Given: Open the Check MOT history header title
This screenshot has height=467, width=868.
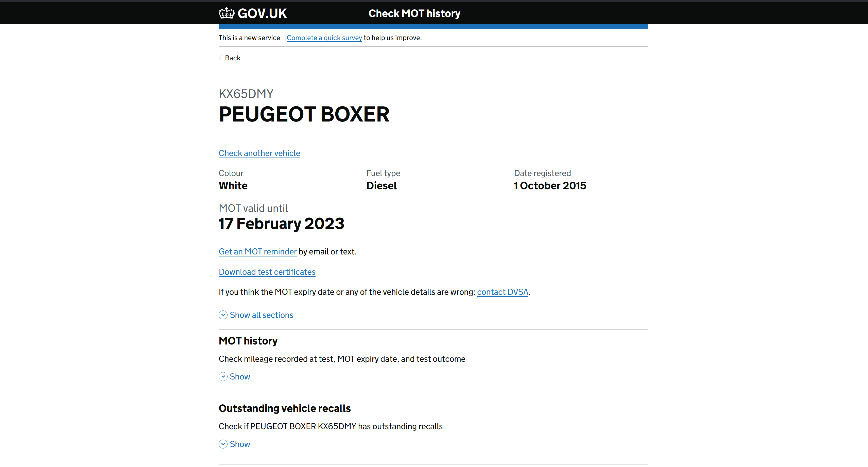Looking at the screenshot, I should coord(414,13).
